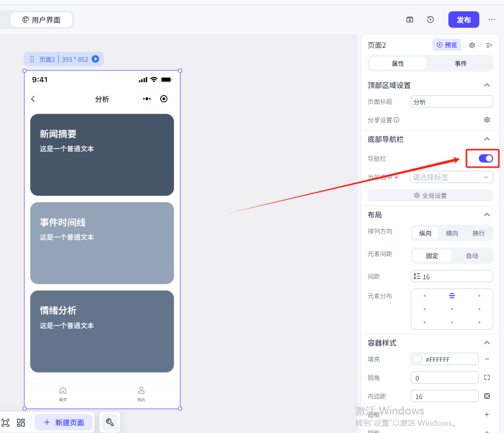
Task: Click the 填充 white color swatch
Action: [418, 359]
